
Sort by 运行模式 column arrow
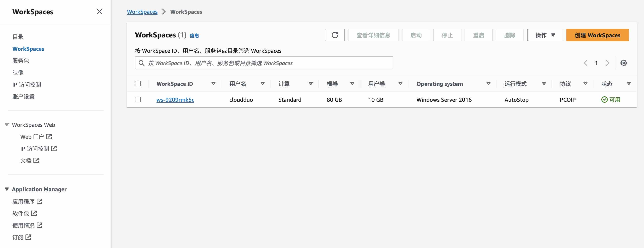pos(544,84)
